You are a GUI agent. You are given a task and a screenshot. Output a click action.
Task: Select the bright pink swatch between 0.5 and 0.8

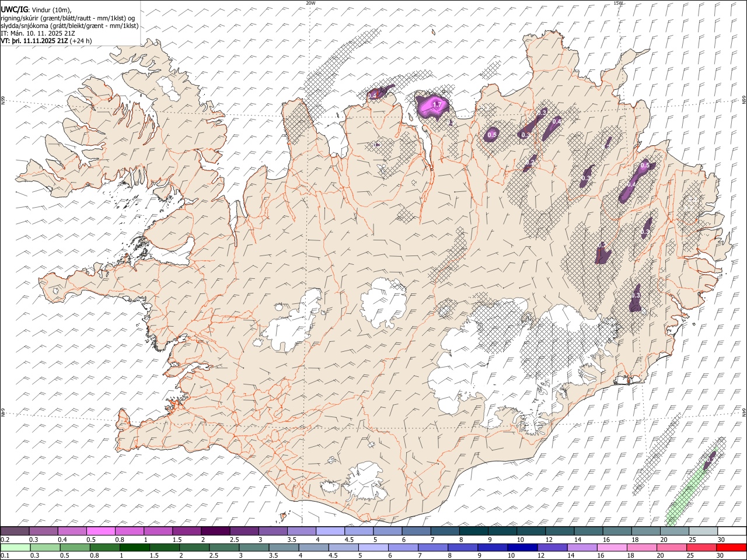[x=101, y=531]
